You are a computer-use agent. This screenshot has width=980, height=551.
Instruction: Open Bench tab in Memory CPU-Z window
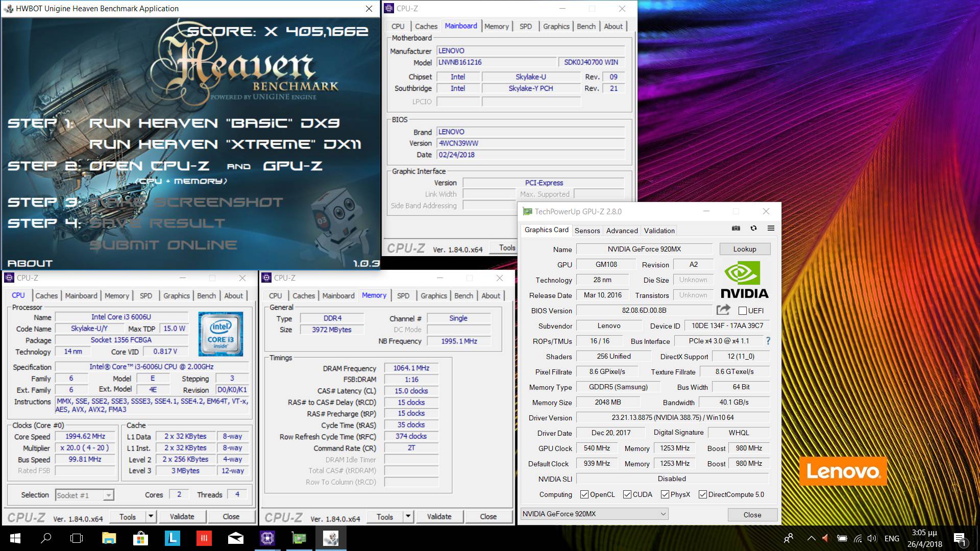point(463,295)
